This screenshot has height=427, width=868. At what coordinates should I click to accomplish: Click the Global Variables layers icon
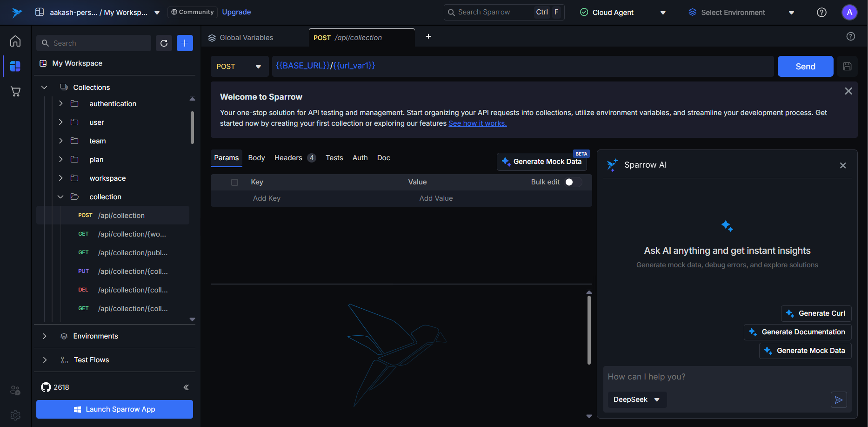[x=212, y=38]
